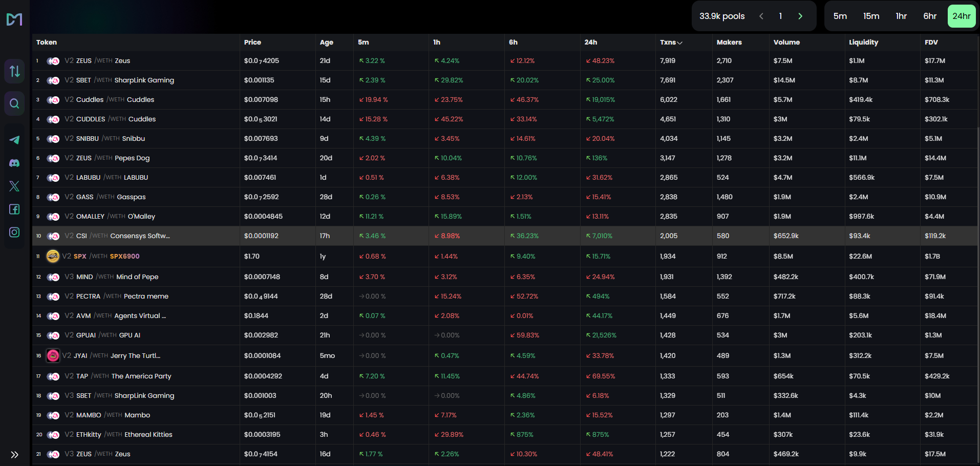
Task: Click the Jerry The Turtle token thumbnail
Action: (53, 355)
